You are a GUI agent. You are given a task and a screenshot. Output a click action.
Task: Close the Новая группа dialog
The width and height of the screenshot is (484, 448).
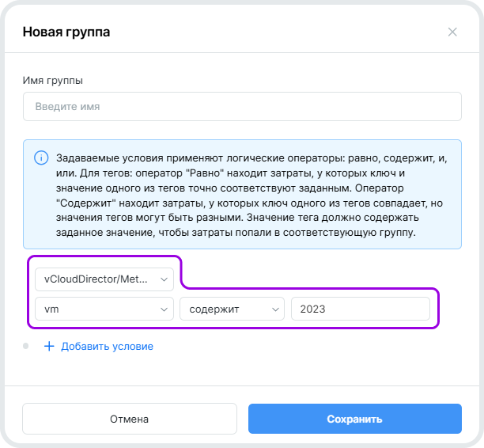(452, 32)
